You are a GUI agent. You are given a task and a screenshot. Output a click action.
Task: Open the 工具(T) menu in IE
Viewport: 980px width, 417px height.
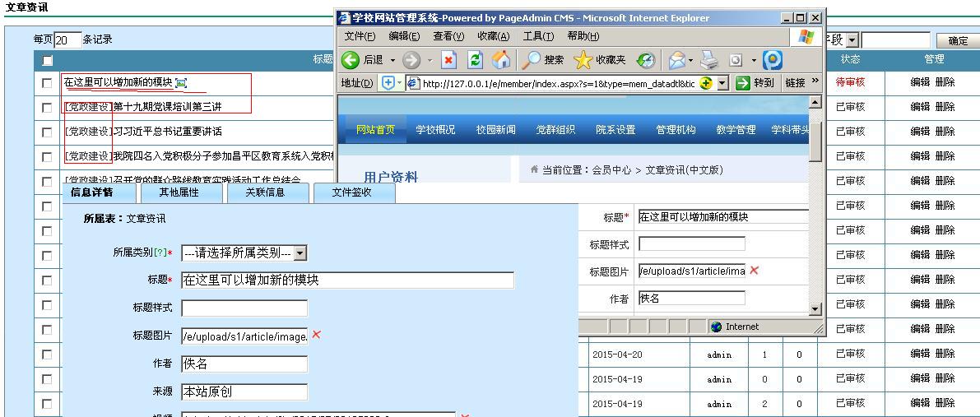pyautogui.click(x=538, y=36)
